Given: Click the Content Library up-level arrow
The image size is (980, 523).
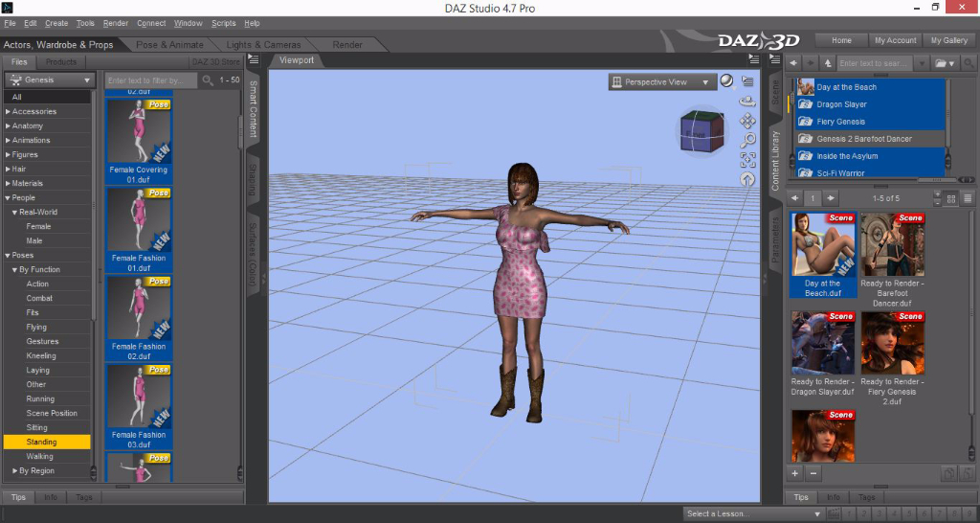Looking at the screenshot, I should coord(828,63).
